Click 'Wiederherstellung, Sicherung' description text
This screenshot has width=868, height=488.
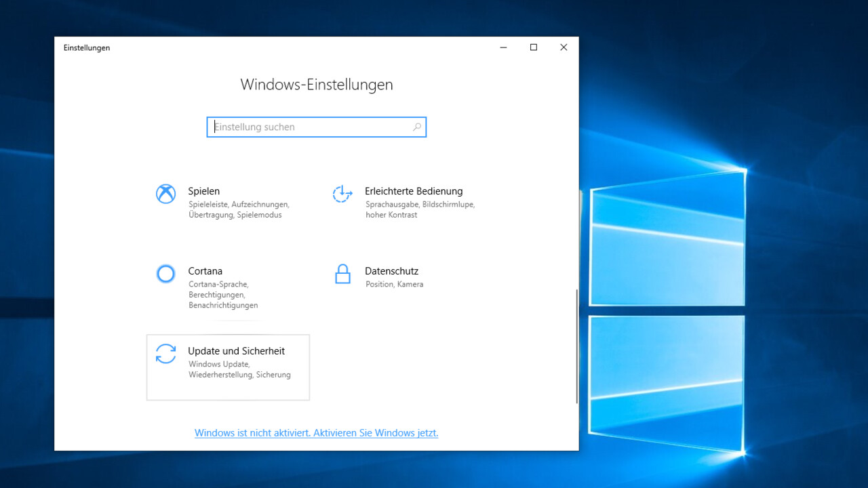pyautogui.click(x=240, y=375)
